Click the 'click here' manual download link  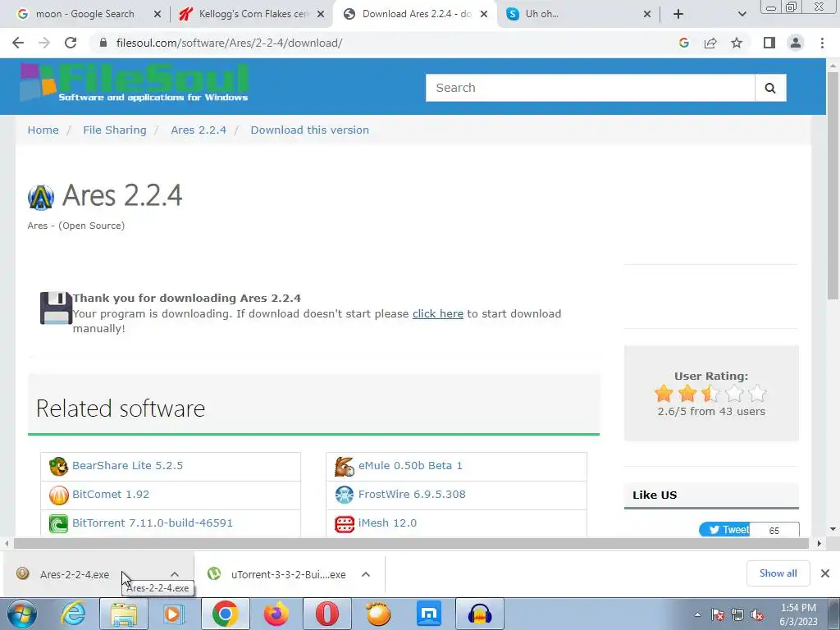(x=438, y=314)
